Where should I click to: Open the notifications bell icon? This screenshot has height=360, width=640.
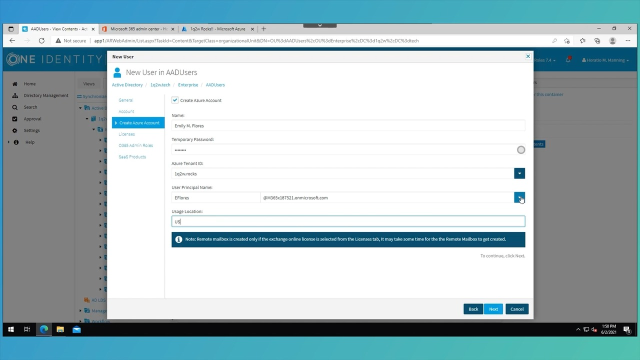(568, 60)
